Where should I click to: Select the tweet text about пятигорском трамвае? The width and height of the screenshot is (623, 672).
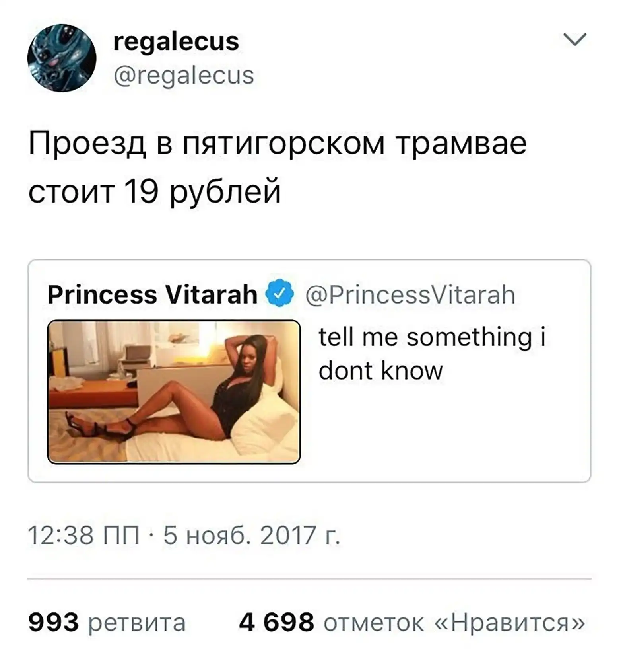(278, 168)
